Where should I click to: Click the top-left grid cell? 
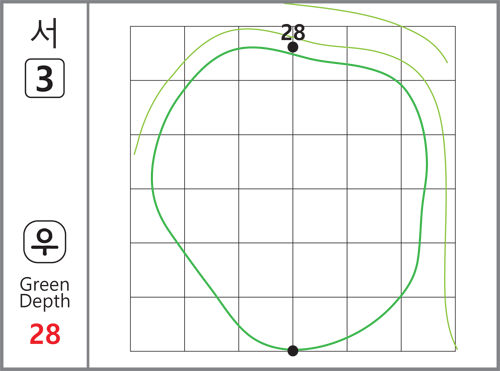[x=157, y=53]
